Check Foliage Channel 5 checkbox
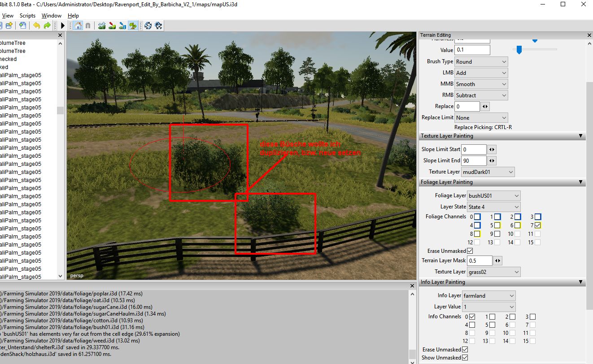 pos(497,225)
